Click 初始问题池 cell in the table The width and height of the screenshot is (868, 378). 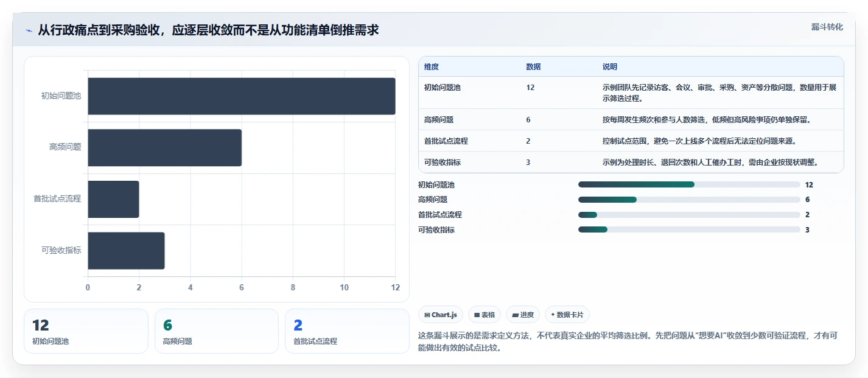coord(443,88)
